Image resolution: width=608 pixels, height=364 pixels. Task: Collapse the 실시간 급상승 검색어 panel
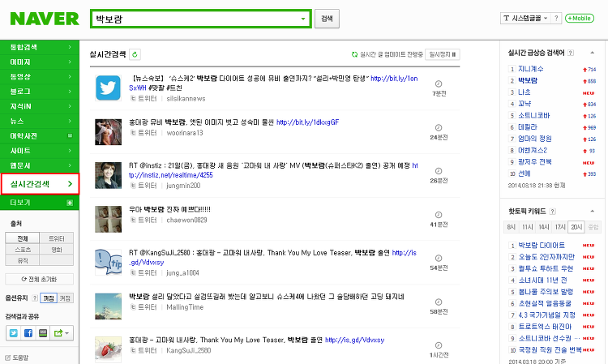tap(592, 53)
